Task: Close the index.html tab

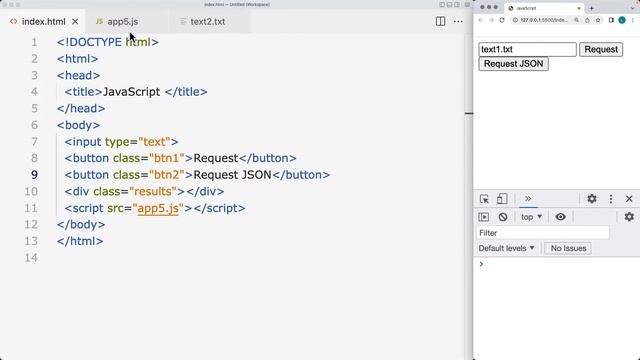Action: pyautogui.click(x=75, y=22)
